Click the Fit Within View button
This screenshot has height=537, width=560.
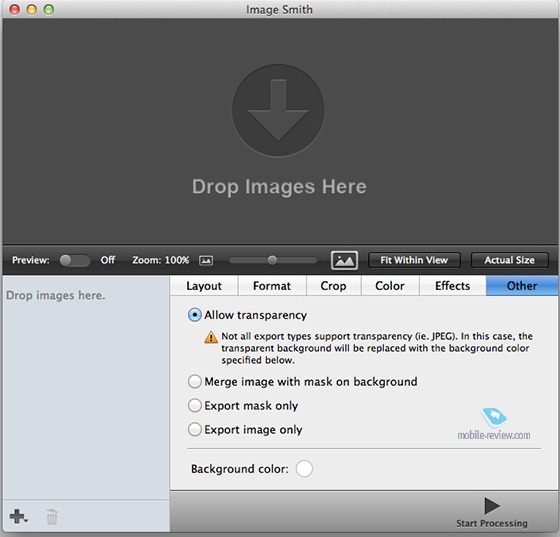414,260
